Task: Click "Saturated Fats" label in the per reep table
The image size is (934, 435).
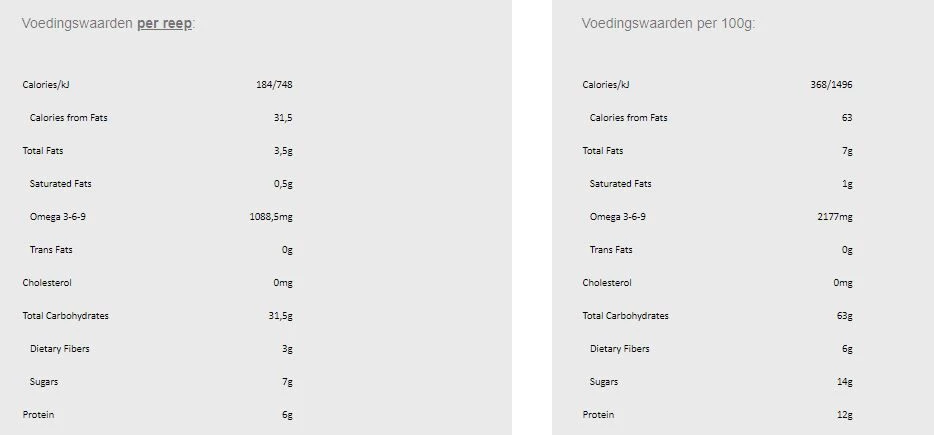Action: [x=60, y=184]
